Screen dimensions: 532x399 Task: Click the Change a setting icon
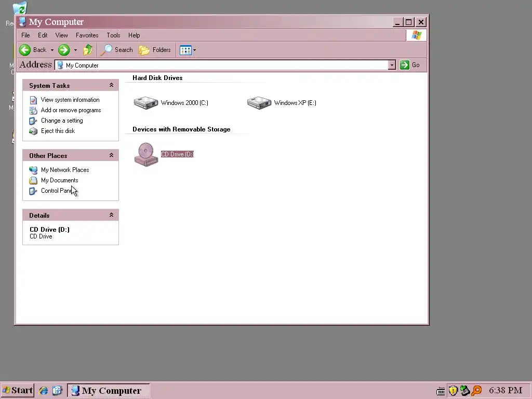(33, 121)
